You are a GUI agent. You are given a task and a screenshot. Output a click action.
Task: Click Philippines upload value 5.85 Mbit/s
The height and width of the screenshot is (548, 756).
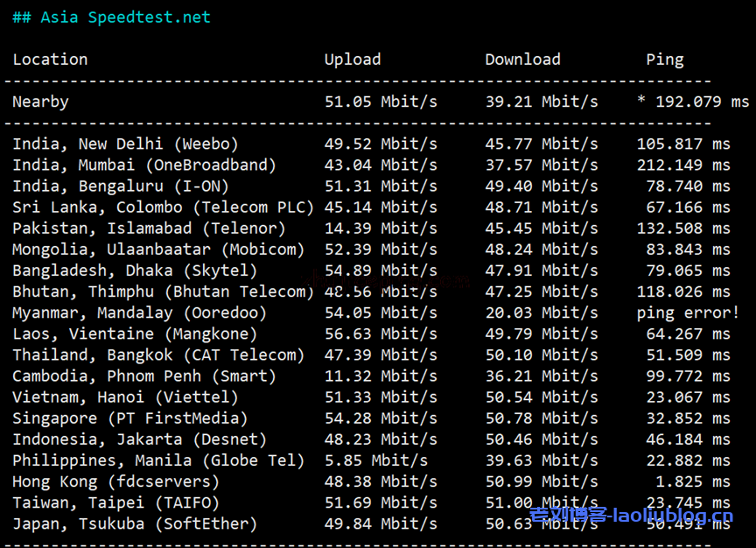(375, 460)
